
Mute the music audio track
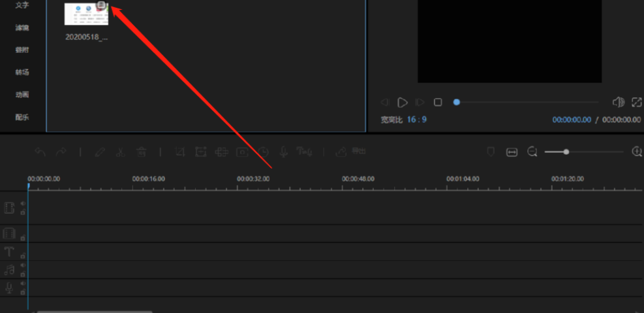click(23, 265)
